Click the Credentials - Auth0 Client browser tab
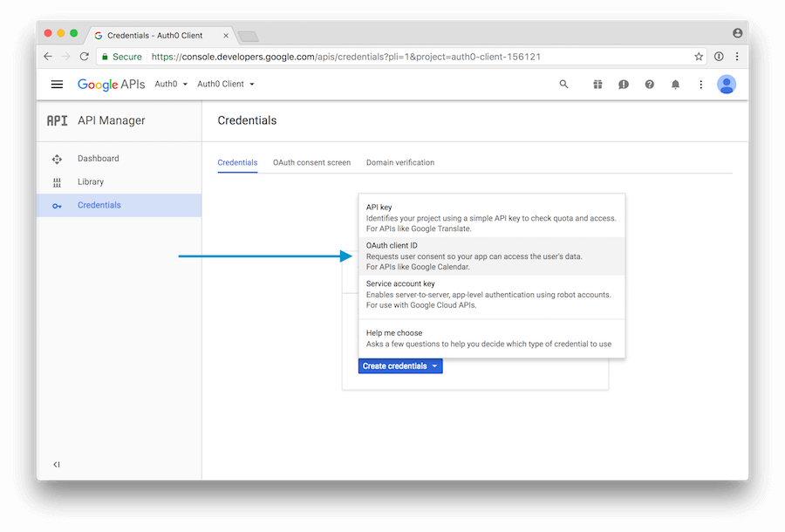This screenshot has height=532, width=785. [160, 36]
